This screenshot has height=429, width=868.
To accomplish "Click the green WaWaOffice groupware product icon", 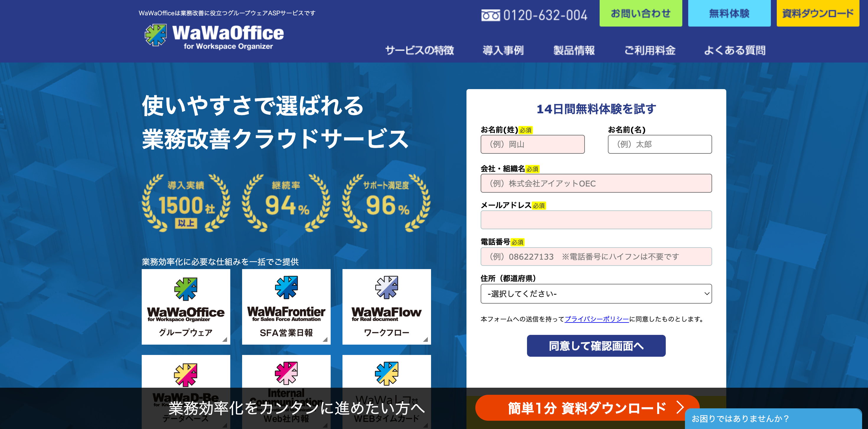I will [x=186, y=289].
